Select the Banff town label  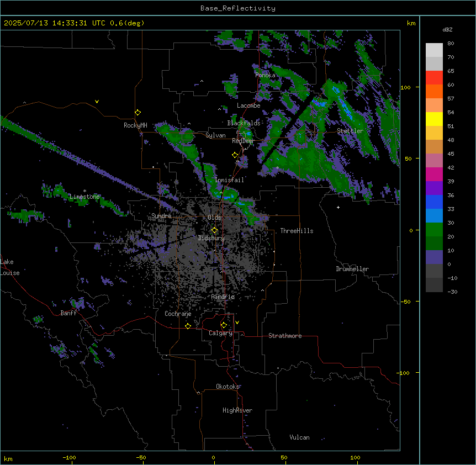coord(68,313)
